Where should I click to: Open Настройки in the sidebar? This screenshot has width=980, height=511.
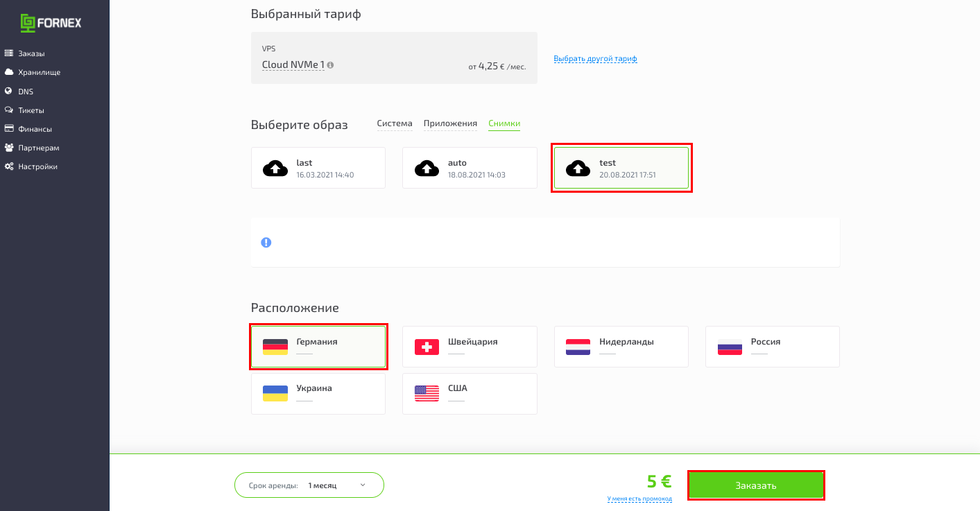tap(37, 166)
